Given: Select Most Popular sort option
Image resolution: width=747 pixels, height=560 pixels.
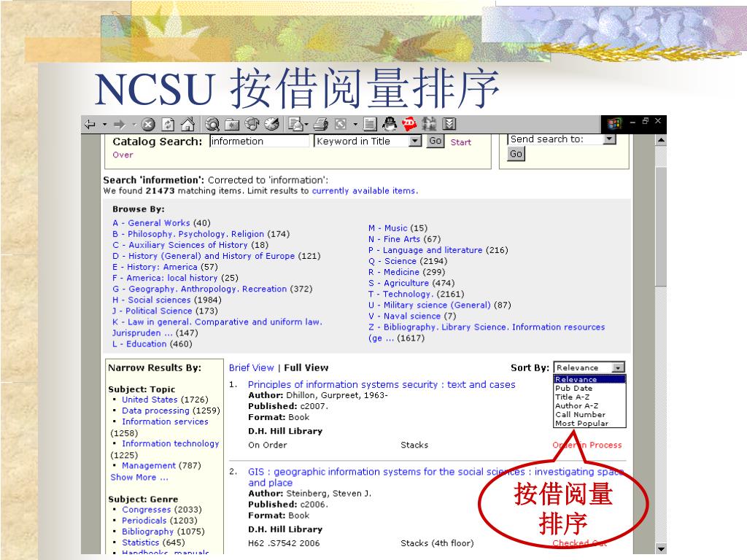Looking at the screenshot, I should pyautogui.click(x=581, y=424).
